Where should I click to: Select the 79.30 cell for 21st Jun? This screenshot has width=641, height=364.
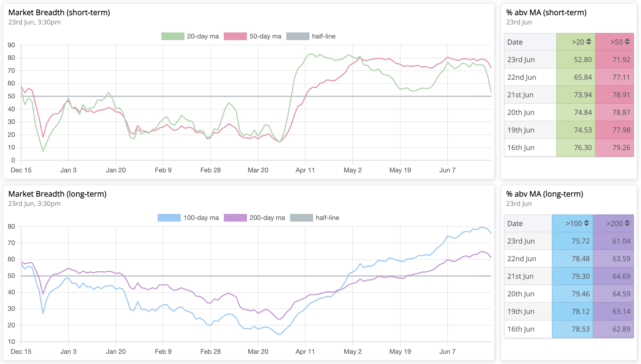tap(572, 276)
